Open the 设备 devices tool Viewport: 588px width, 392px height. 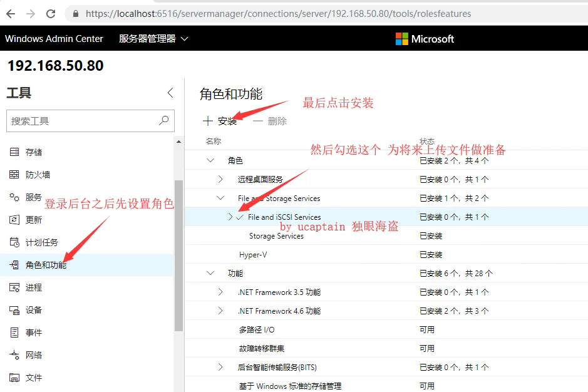(87, 310)
